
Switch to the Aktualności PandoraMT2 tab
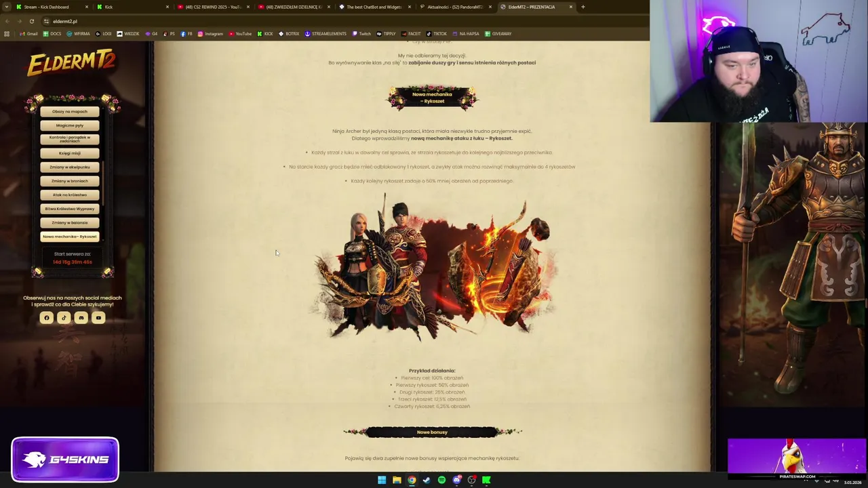tap(455, 7)
